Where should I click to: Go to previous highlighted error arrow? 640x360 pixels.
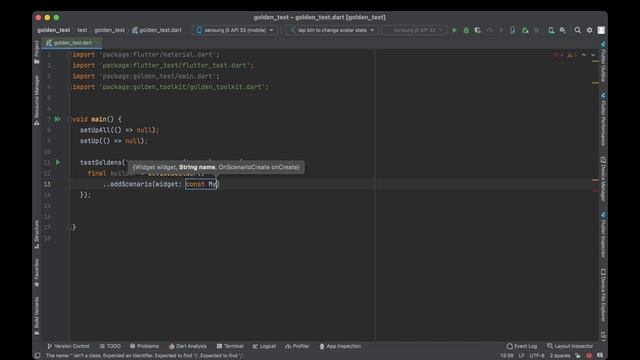pos(583,55)
